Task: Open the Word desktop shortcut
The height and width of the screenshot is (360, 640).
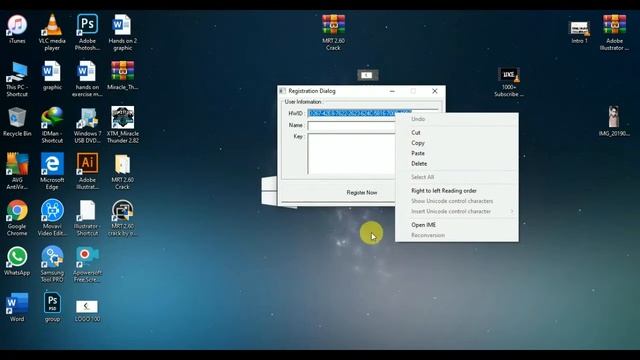Action: point(17,304)
